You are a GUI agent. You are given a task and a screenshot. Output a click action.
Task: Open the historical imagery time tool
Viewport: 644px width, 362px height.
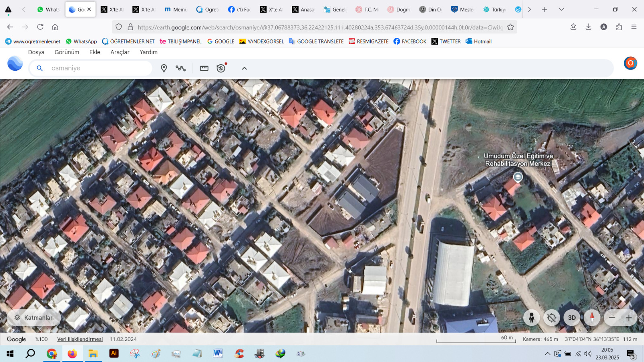[221, 68]
